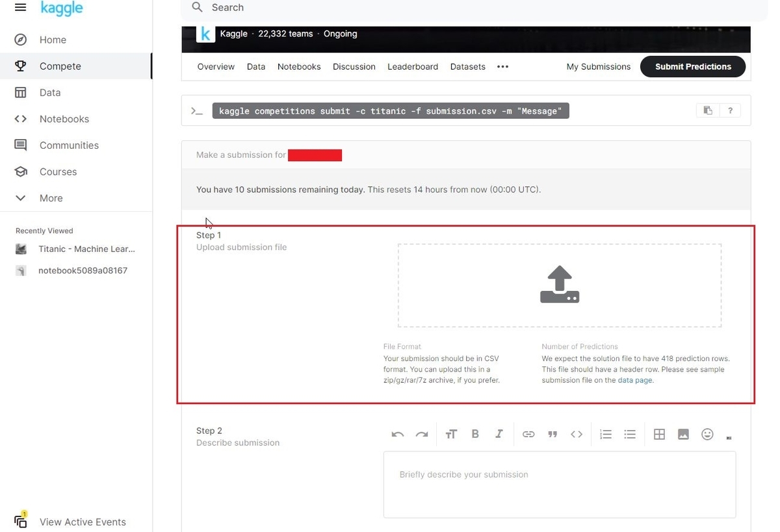Toggle bulleted list in editor
Viewport: 780px width, 532px height.
(x=630, y=435)
